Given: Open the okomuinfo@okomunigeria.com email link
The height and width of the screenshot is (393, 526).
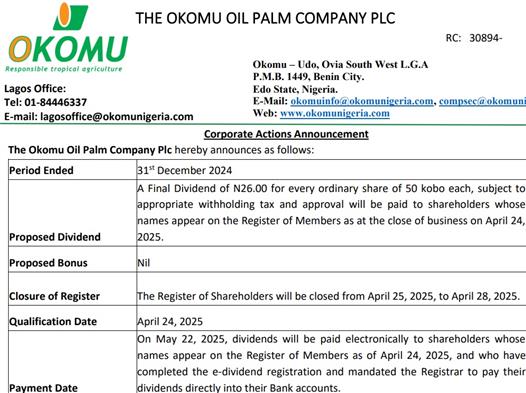Looking at the screenshot, I should (362, 101).
